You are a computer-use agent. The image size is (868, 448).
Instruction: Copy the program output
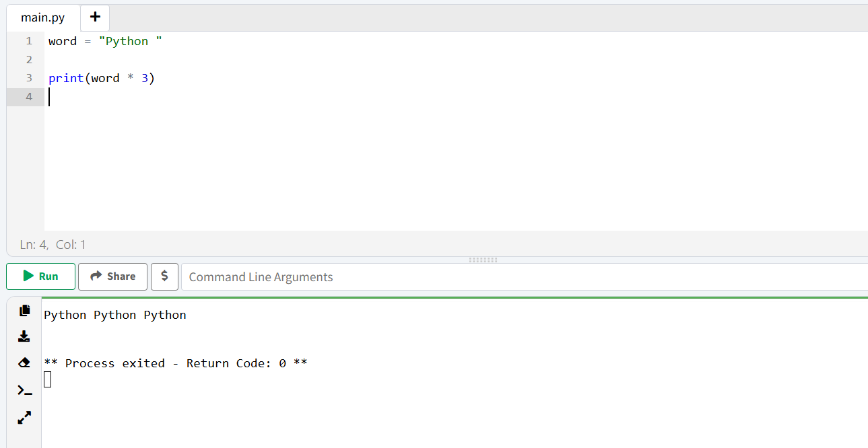(x=24, y=310)
